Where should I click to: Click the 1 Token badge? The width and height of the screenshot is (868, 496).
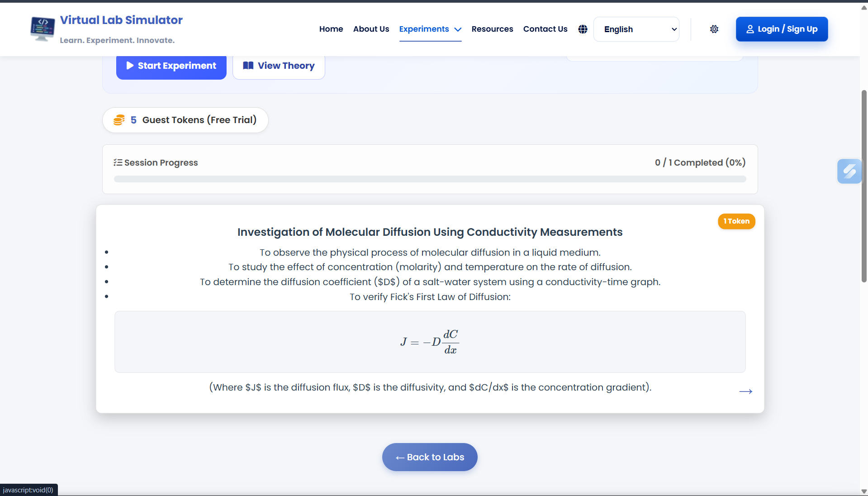[x=736, y=221]
